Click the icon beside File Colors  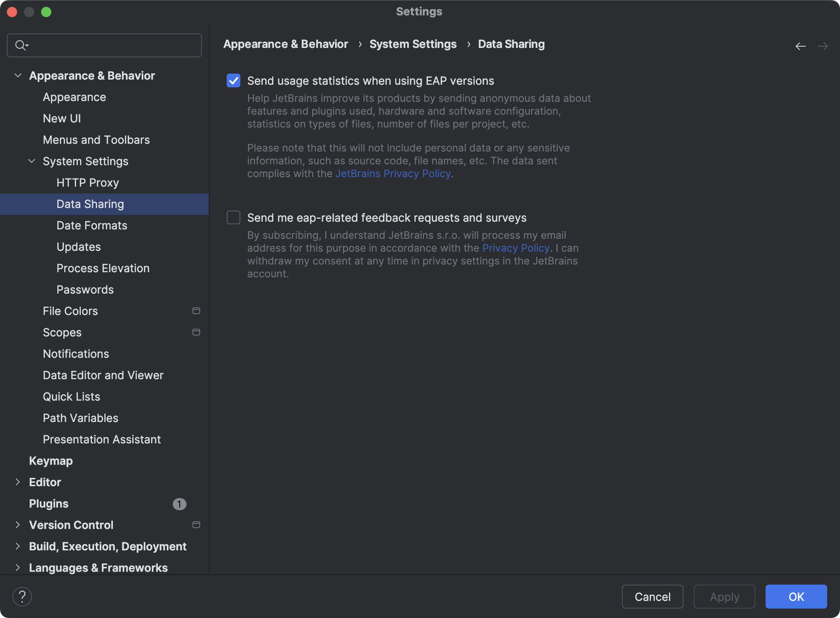[196, 311]
